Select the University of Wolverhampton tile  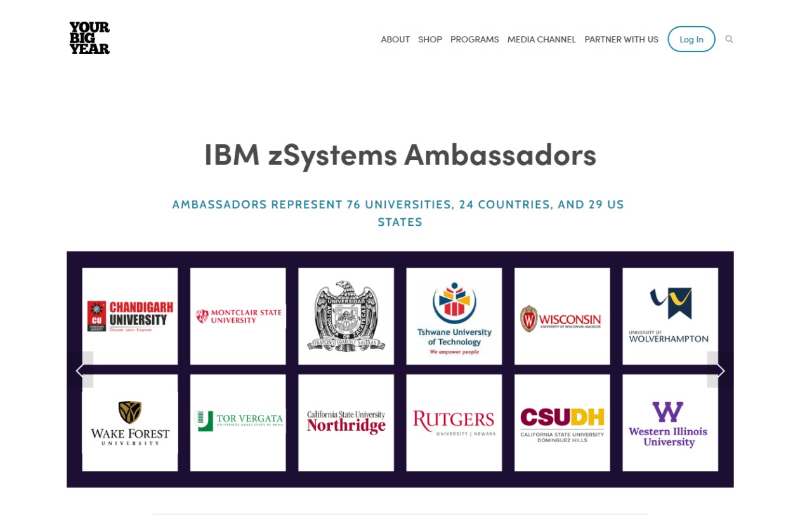pos(670,316)
